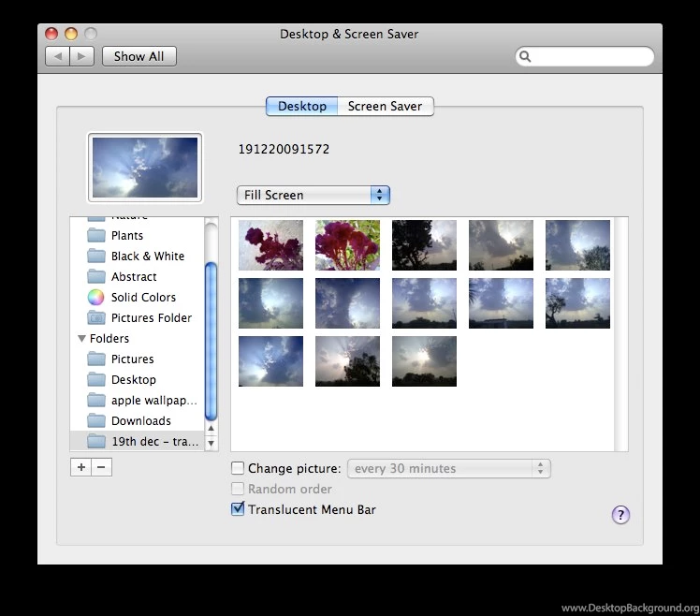The width and height of the screenshot is (700, 616).
Task: Select the Desktop folder in sidebar
Action: coord(137,379)
